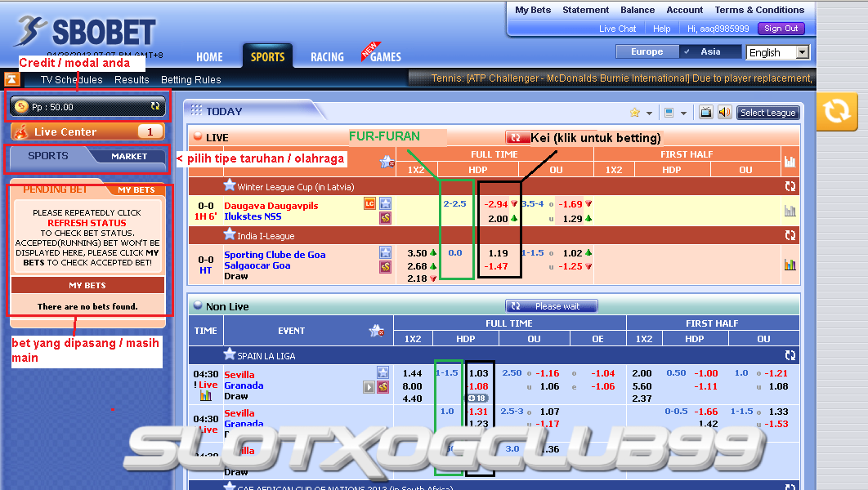Collapse the LIVE section
The image size is (868, 490).
coord(198,136)
